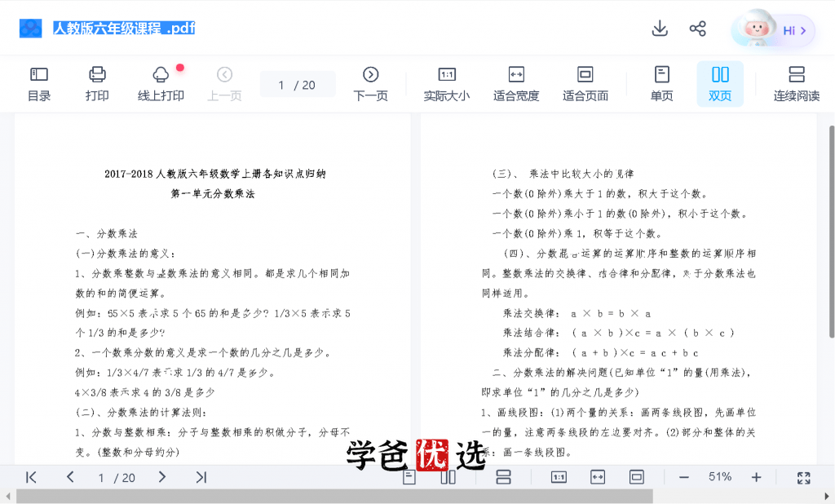Zoom out with the minus button
This screenshot has height=504, width=835.
(x=684, y=477)
